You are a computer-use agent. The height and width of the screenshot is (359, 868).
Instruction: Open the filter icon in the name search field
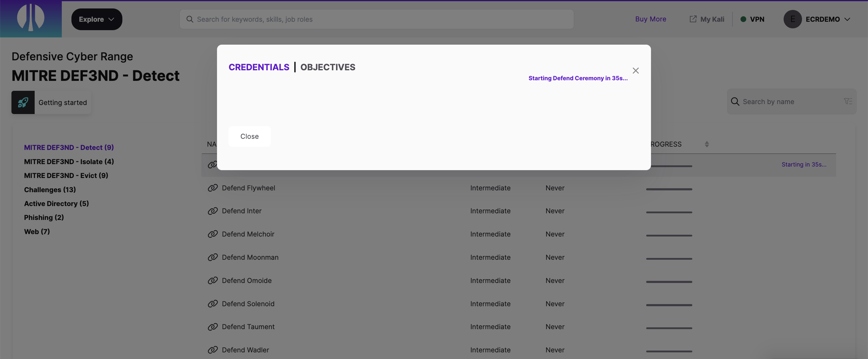click(848, 101)
